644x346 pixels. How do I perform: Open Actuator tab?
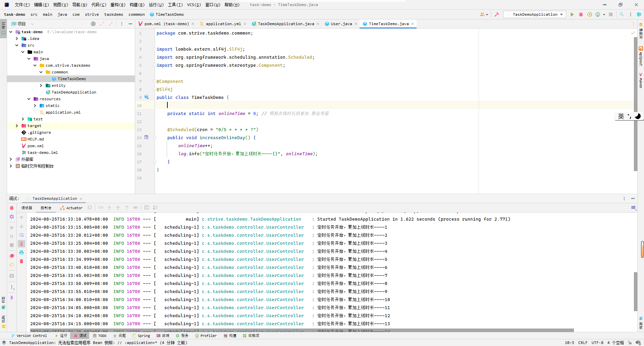tap(71, 208)
